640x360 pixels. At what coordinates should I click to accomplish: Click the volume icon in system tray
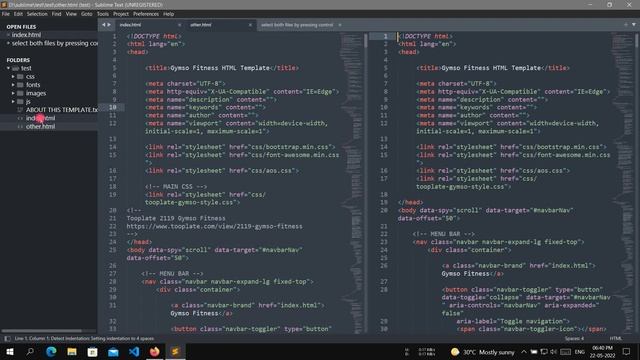pyautogui.click(x=553, y=351)
